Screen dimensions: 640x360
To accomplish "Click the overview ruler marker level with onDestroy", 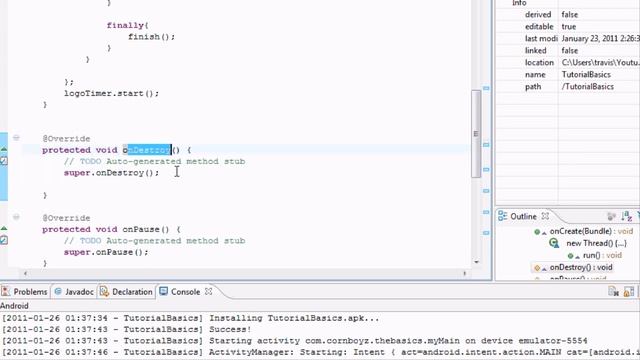I will pyautogui.click(x=486, y=144).
